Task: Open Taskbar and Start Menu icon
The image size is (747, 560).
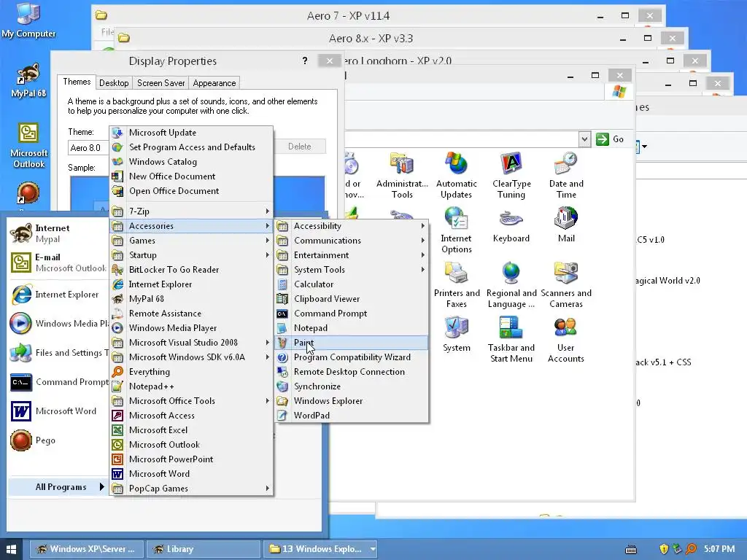Action: (x=511, y=340)
